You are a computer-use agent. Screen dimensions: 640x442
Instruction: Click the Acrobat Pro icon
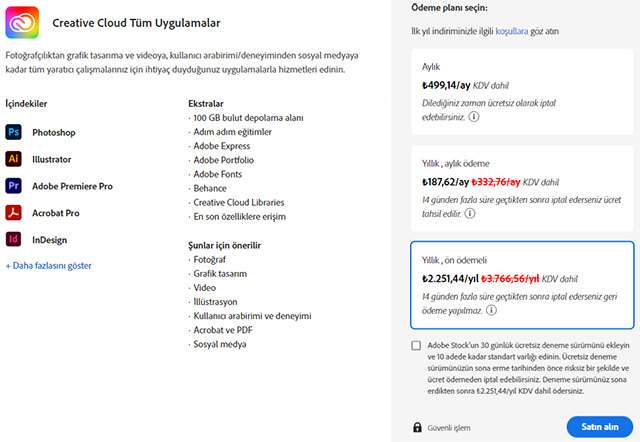14,212
